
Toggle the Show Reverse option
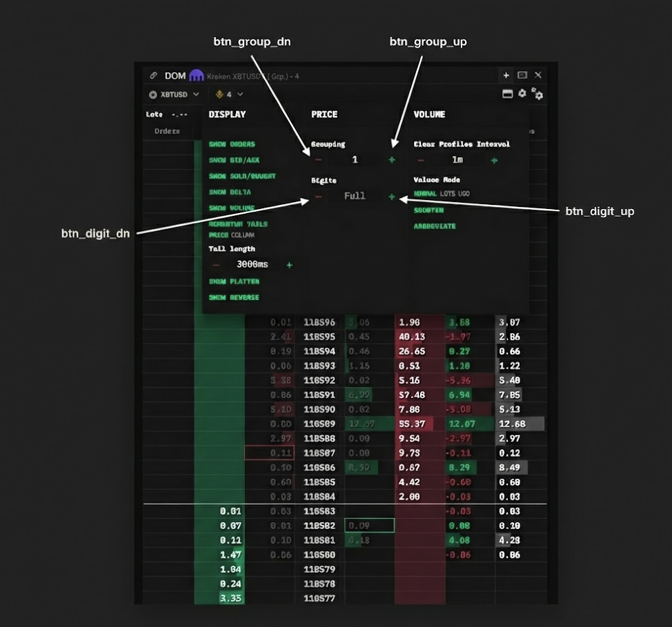pos(234,297)
